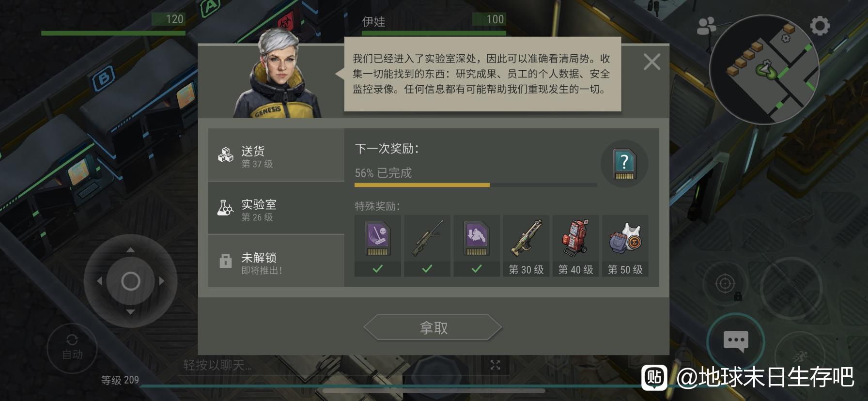Click the 拿取 take button
The width and height of the screenshot is (868, 401).
click(433, 328)
